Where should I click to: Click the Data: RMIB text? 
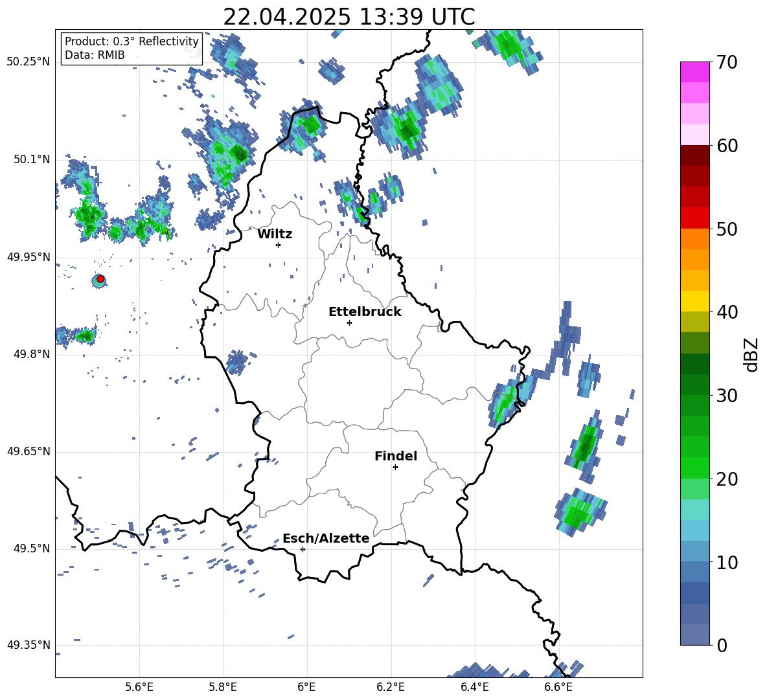coord(95,55)
